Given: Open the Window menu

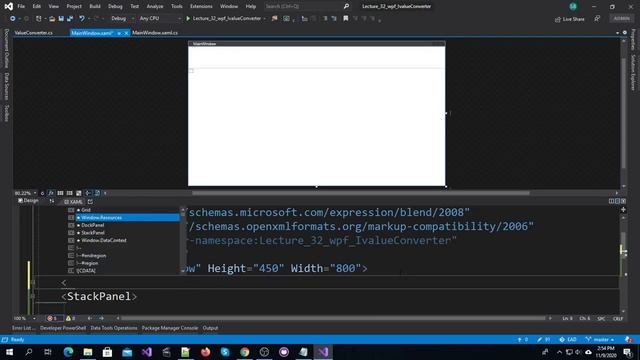Looking at the screenshot, I should click(x=229, y=7).
